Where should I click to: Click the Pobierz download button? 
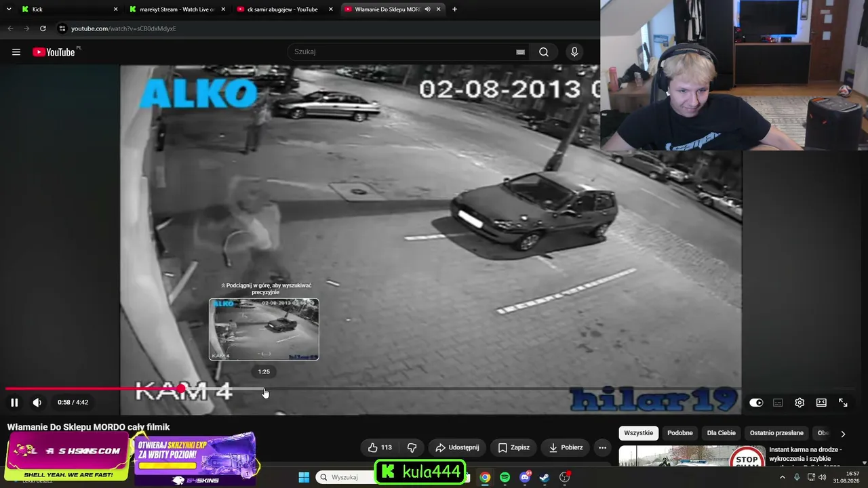[566, 447]
